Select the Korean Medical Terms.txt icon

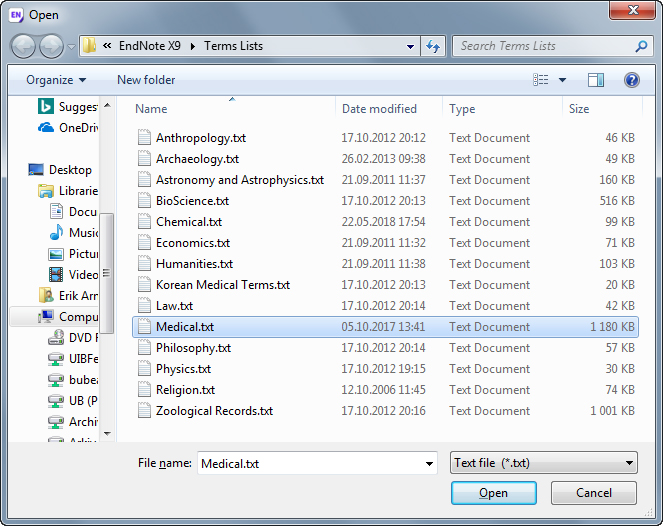tap(144, 285)
